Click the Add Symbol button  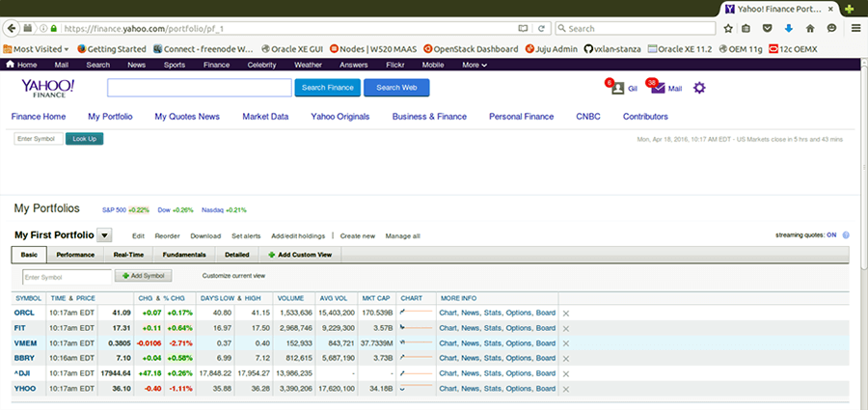click(x=144, y=275)
